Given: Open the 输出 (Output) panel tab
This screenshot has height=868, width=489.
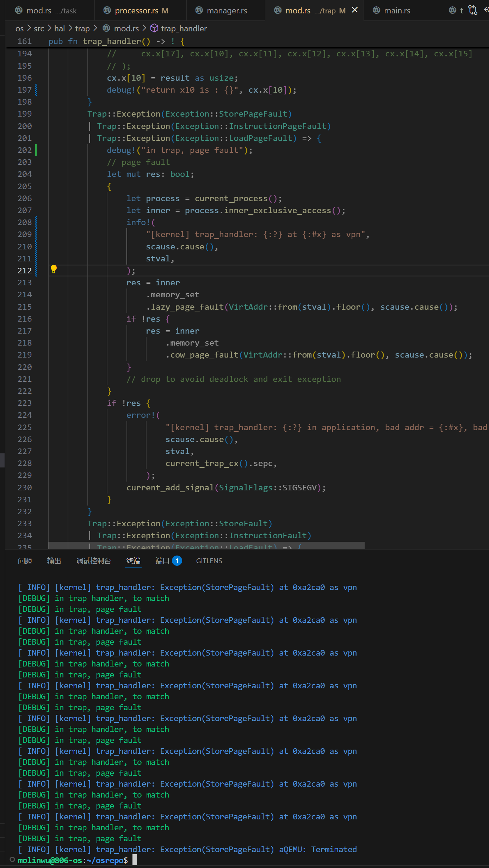Looking at the screenshot, I should pos(54,561).
